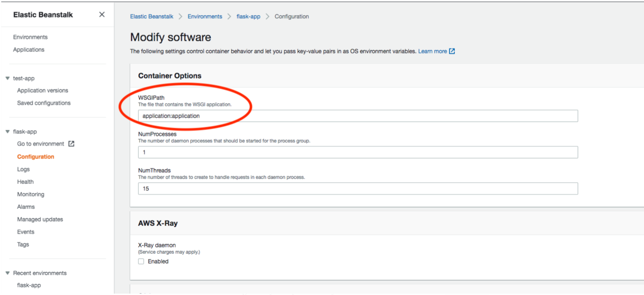Open the Elastic Beanstalk breadcrumb link
The image size is (644, 295).
151,16
